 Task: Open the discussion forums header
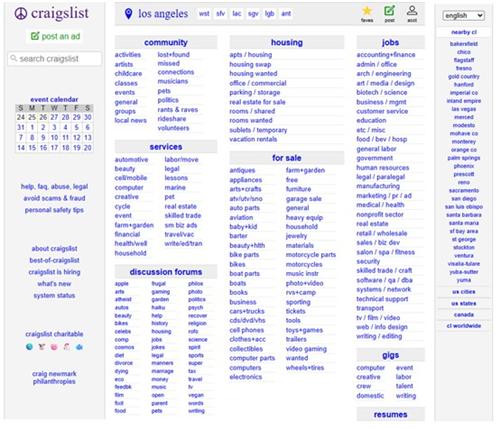pyautogui.click(x=166, y=272)
